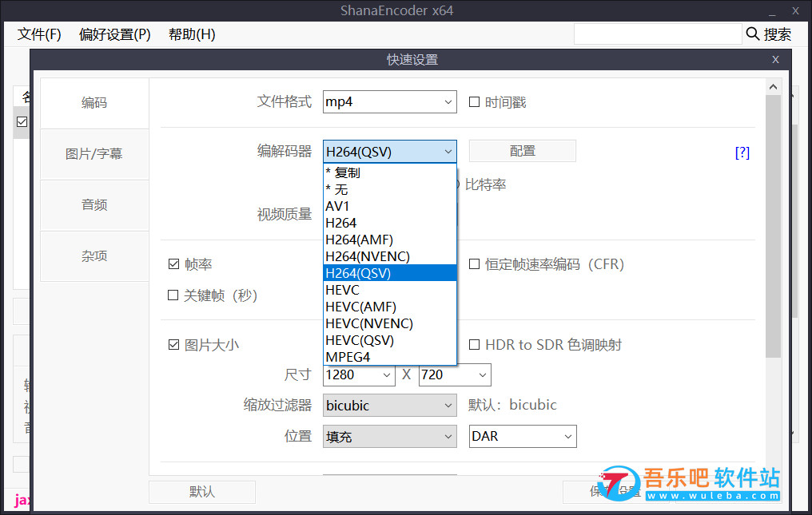Select HEVC(QSV) from the codec list

389,340
